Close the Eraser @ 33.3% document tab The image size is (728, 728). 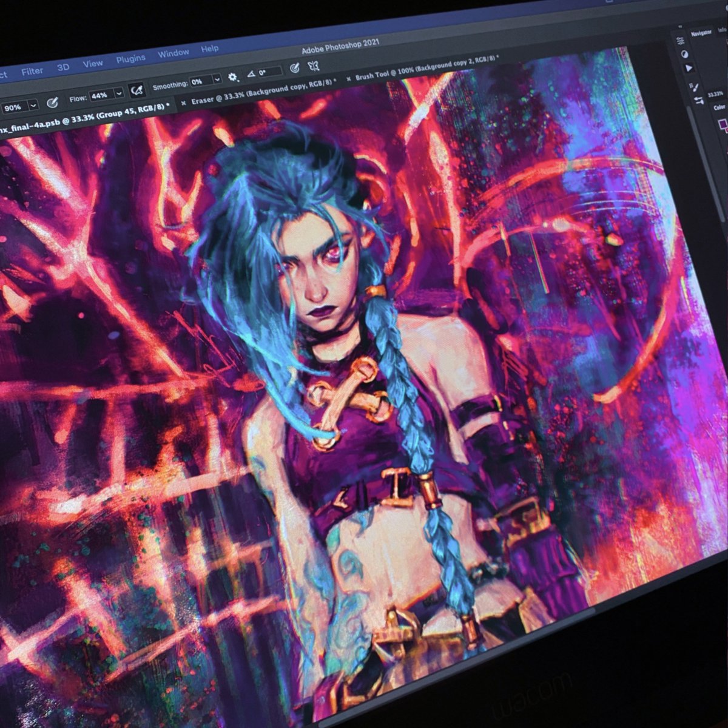[x=184, y=103]
